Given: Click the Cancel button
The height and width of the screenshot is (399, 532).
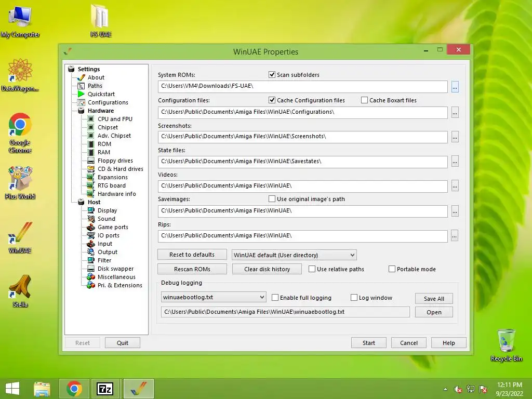Looking at the screenshot, I should pyautogui.click(x=408, y=343).
